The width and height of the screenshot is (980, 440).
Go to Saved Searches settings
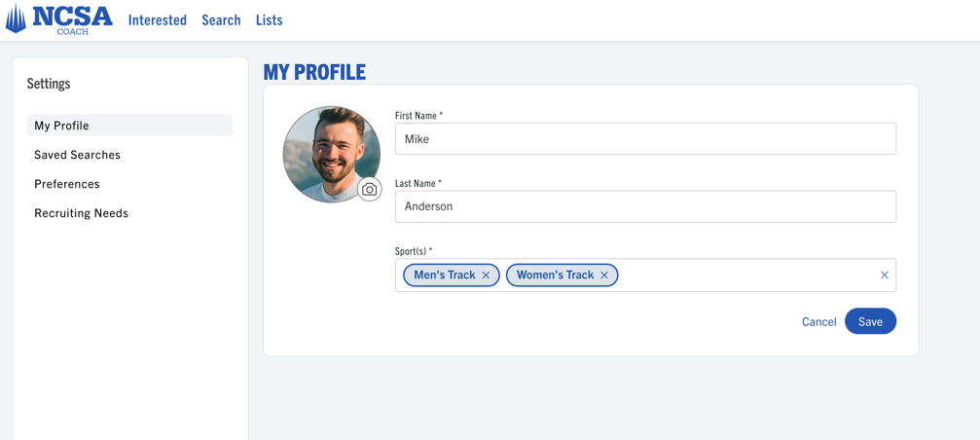point(78,155)
